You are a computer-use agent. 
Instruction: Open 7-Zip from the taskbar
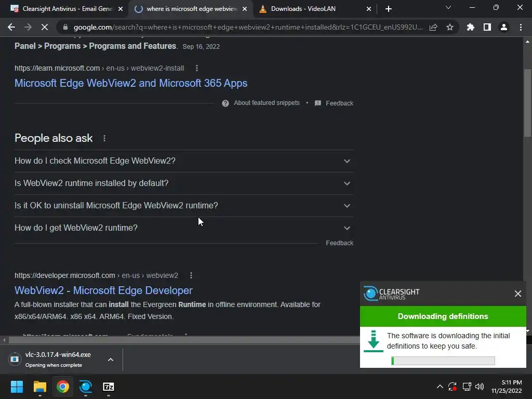109,387
